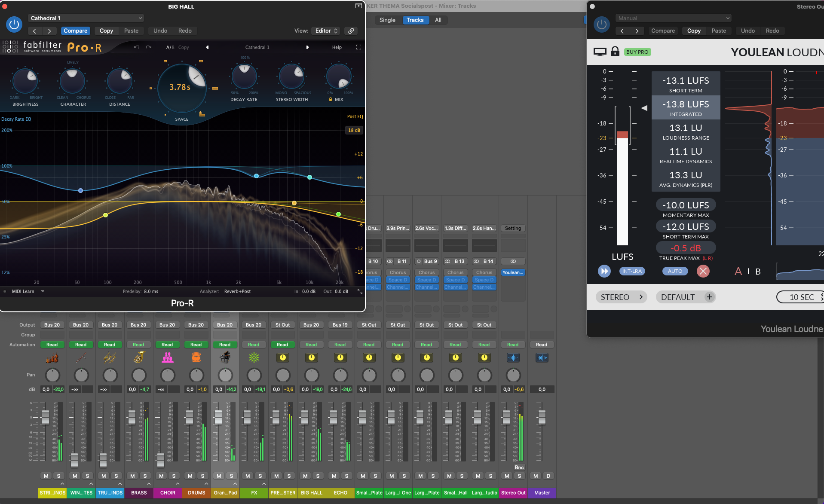Click the FX track green burst icon
The image size is (824, 504).
(254, 357)
